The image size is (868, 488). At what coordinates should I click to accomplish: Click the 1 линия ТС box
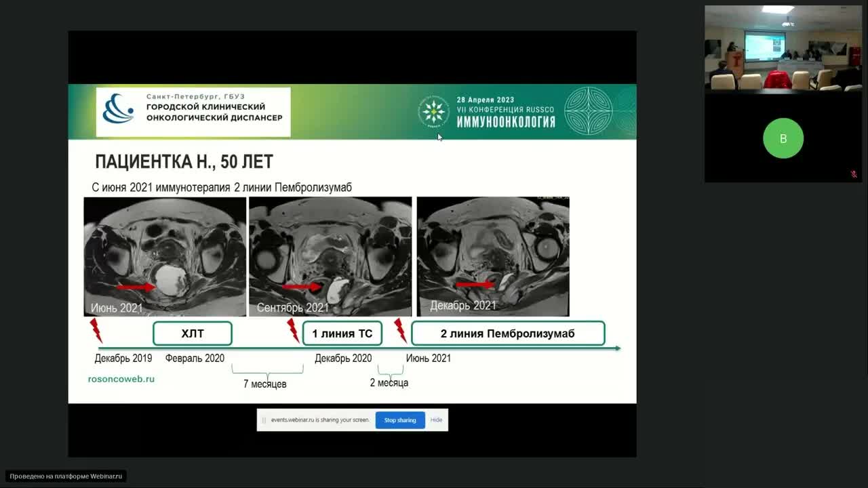pos(342,333)
